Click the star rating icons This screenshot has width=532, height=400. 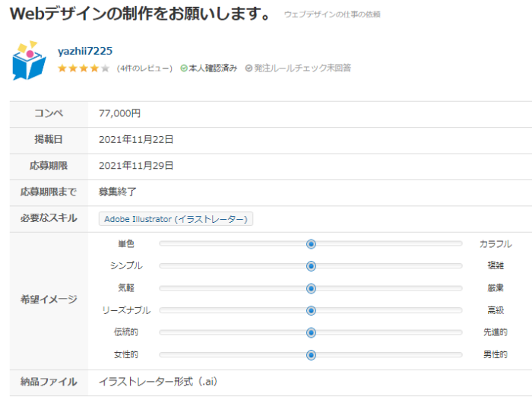click(84, 68)
